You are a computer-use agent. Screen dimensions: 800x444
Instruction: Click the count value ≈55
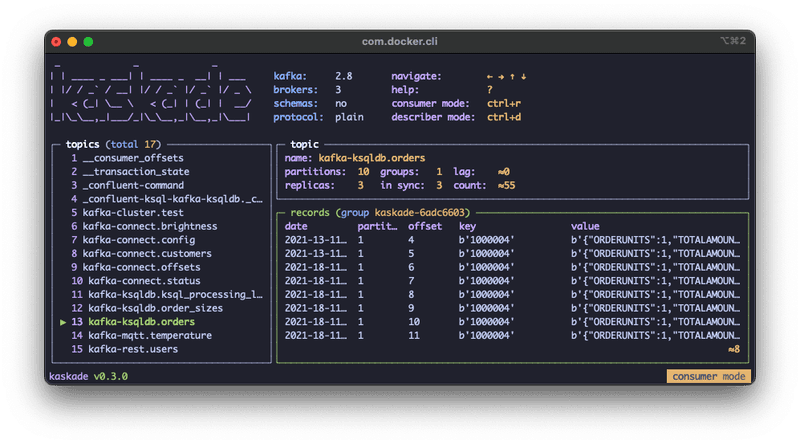(507, 186)
